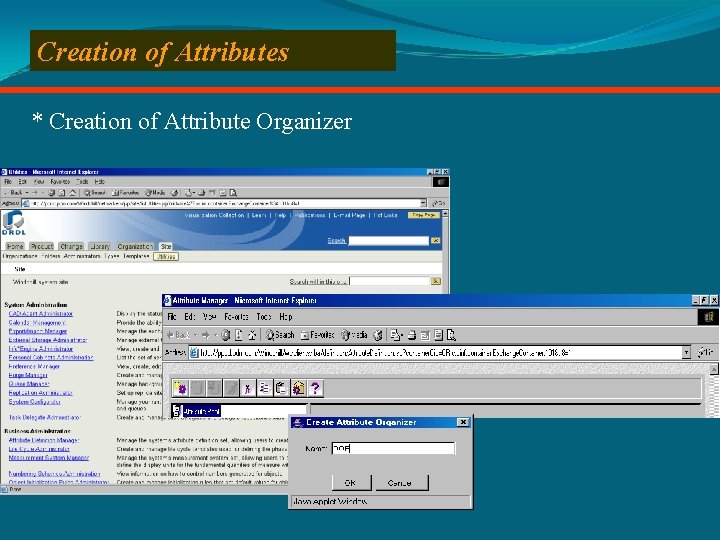Open the External Storage Administrator link

(48, 340)
